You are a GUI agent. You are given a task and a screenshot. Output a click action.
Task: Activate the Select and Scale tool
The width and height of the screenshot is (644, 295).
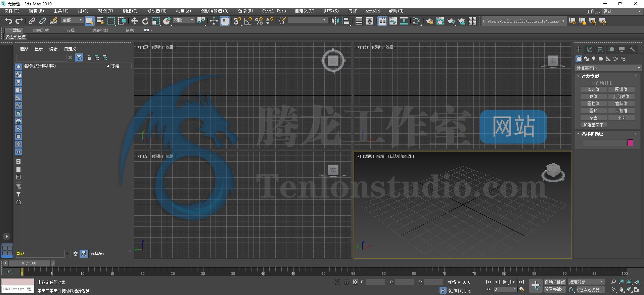click(156, 21)
